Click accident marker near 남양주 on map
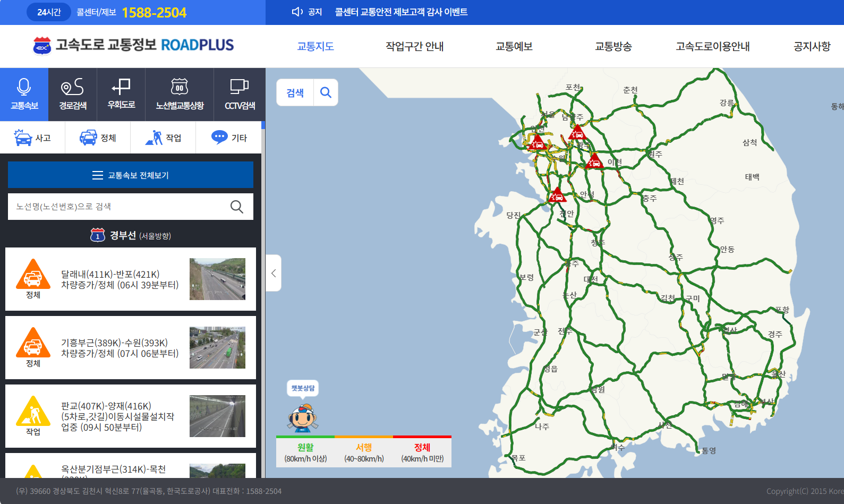 pyautogui.click(x=577, y=132)
